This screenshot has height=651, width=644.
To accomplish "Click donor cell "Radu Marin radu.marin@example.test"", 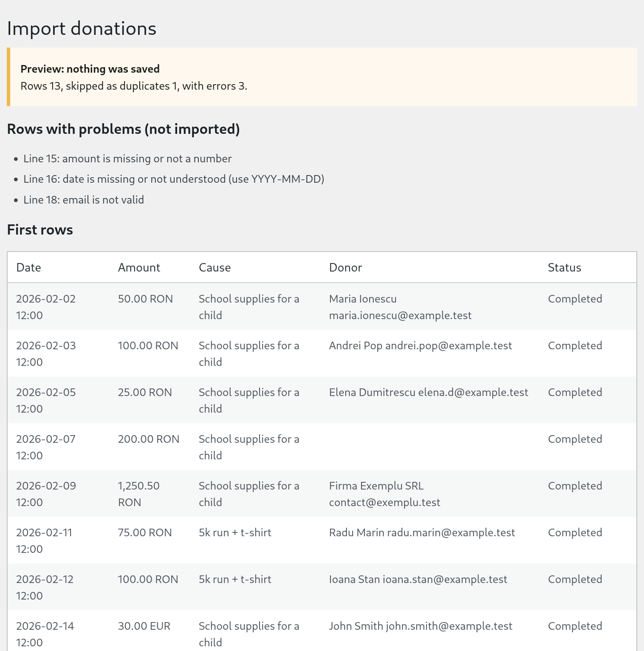I will click(x=430, y=541).
